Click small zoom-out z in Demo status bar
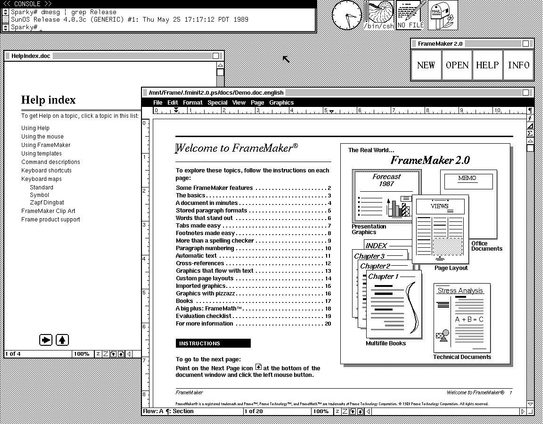The image size is (543, 424). click(x=338, y=412)
